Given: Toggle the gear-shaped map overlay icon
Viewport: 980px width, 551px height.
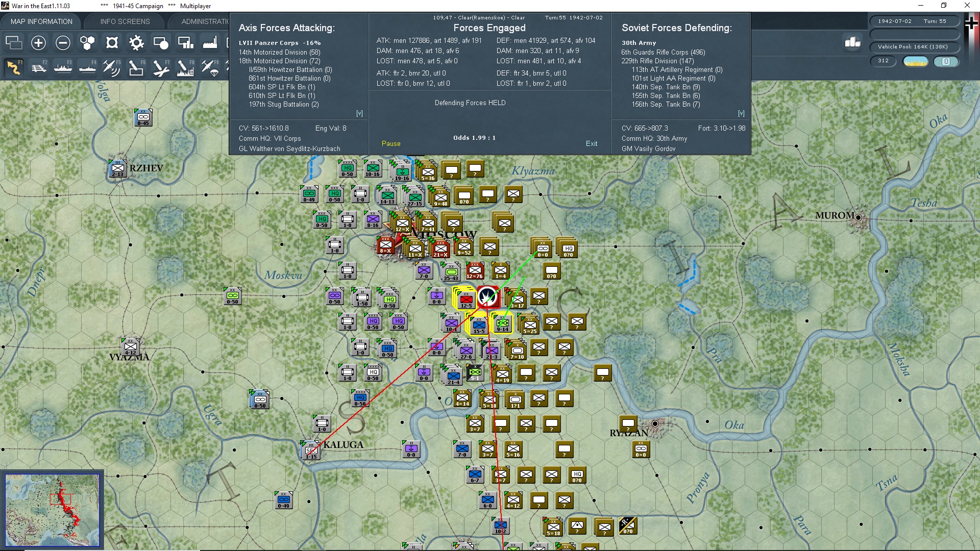Looking at the screenshot, I should point(136,43).
